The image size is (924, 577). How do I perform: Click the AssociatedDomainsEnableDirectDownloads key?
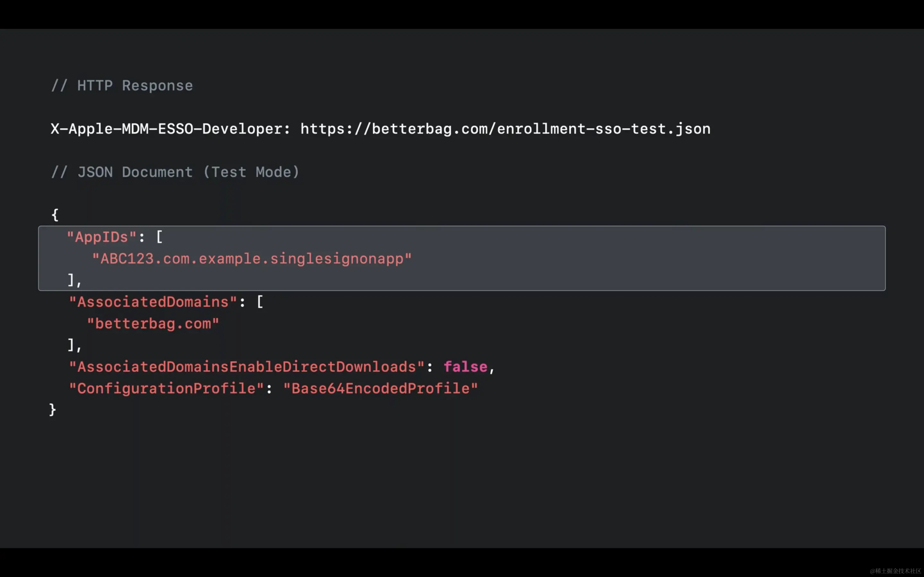(246, 367)
